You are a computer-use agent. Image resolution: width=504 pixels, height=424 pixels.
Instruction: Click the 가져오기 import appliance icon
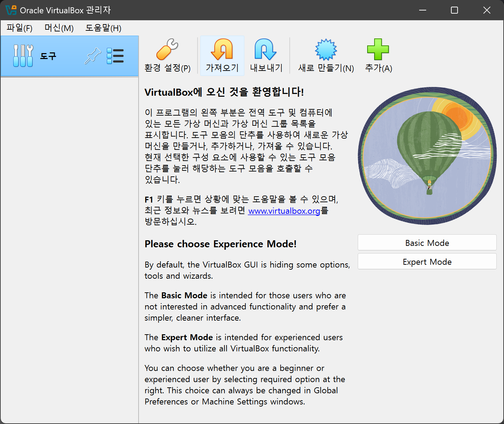click(222, 56)
